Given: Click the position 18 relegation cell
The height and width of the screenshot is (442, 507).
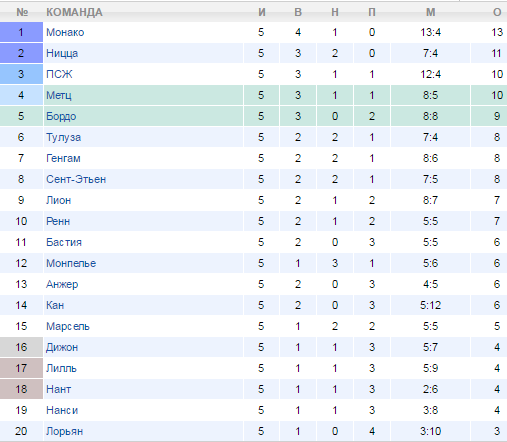Looking at the screenshot, I should [21, 389].
